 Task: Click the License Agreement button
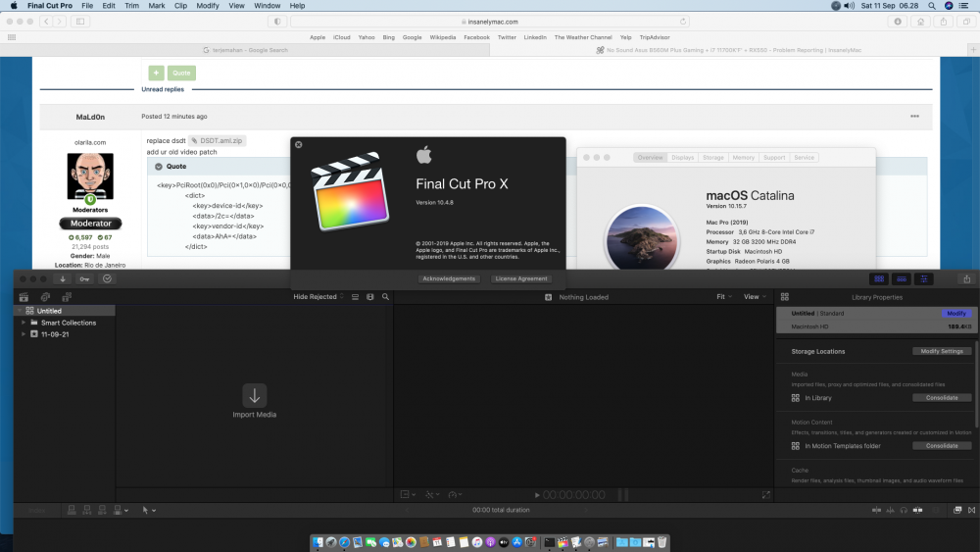(521, 278)
